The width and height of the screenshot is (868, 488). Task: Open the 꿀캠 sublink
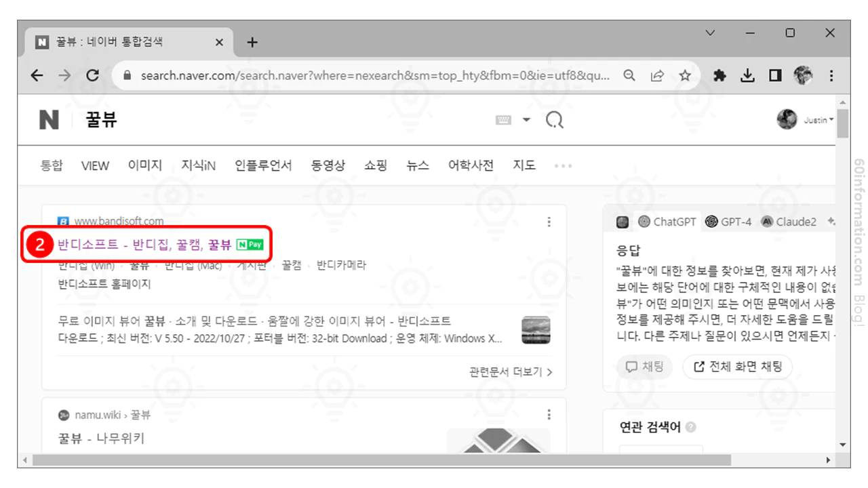coord(292,265)
